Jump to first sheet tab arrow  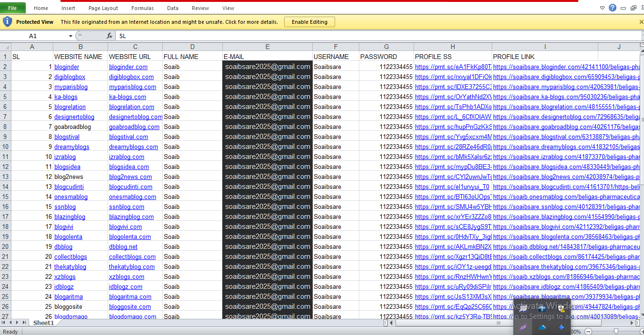point(4,323)
